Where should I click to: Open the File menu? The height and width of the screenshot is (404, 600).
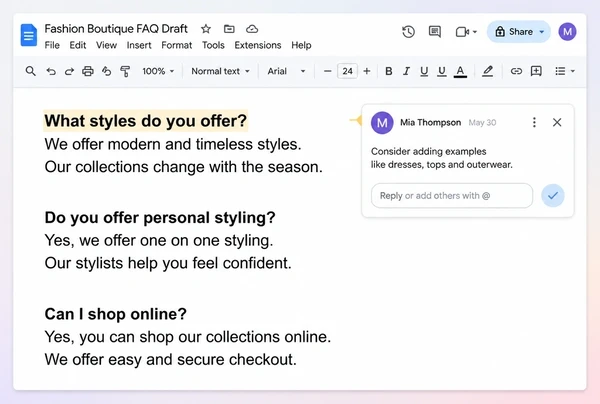coord(52,45)
